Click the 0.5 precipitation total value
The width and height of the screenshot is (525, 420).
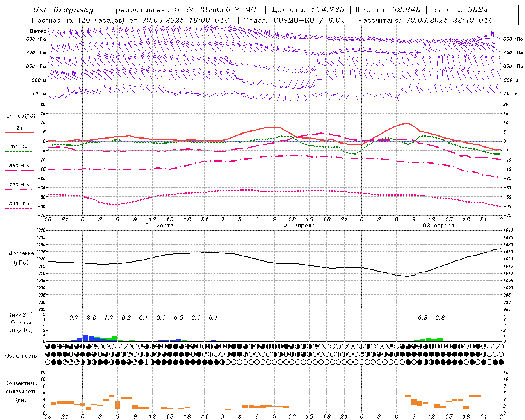[x=178, y=318]
